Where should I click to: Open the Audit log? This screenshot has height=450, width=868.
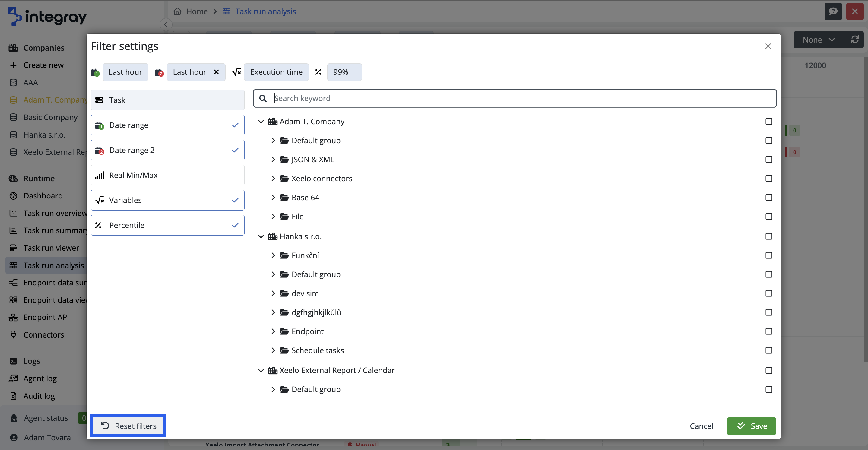[39, 396]
